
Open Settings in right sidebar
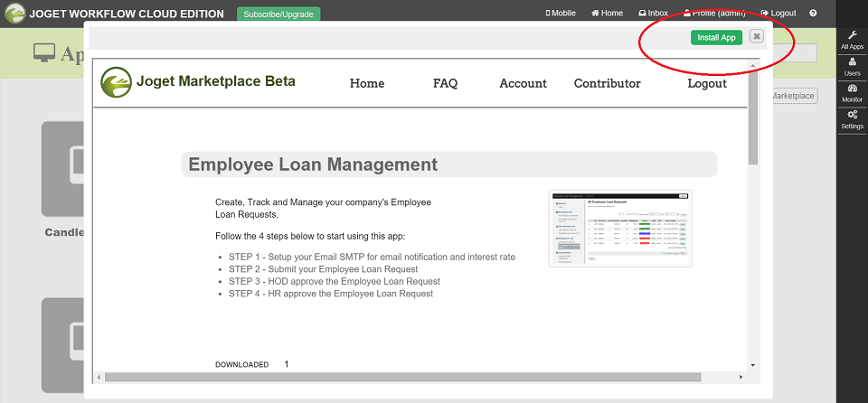[852, 120]
